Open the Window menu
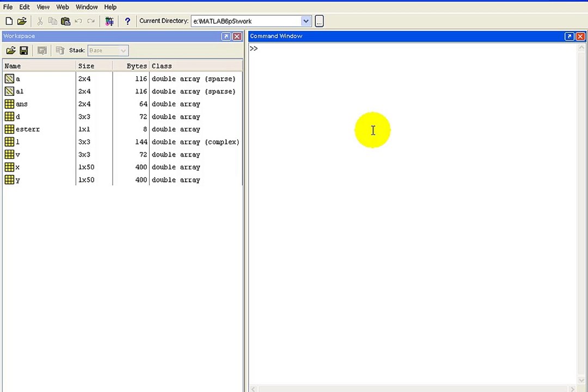 [x=87, y=7]
